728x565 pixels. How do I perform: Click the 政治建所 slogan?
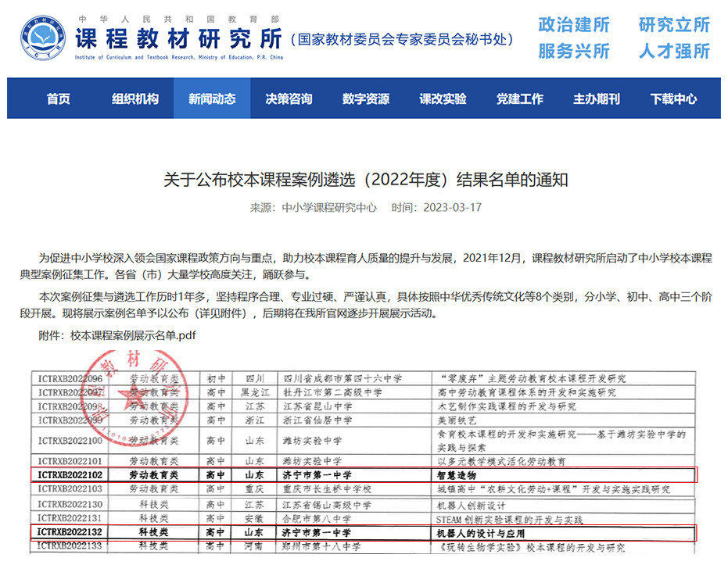[x=574, y=25]
